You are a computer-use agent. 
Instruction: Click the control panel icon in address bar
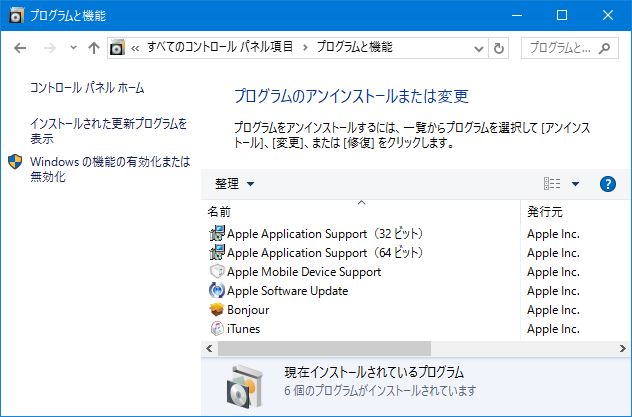[117, 48]
